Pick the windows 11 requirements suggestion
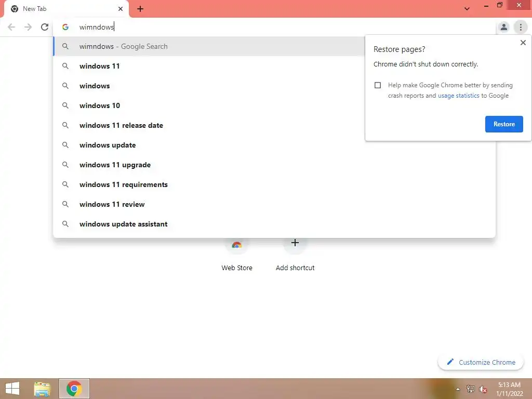This screenshot has height=399, width=532. coord(274,184)
